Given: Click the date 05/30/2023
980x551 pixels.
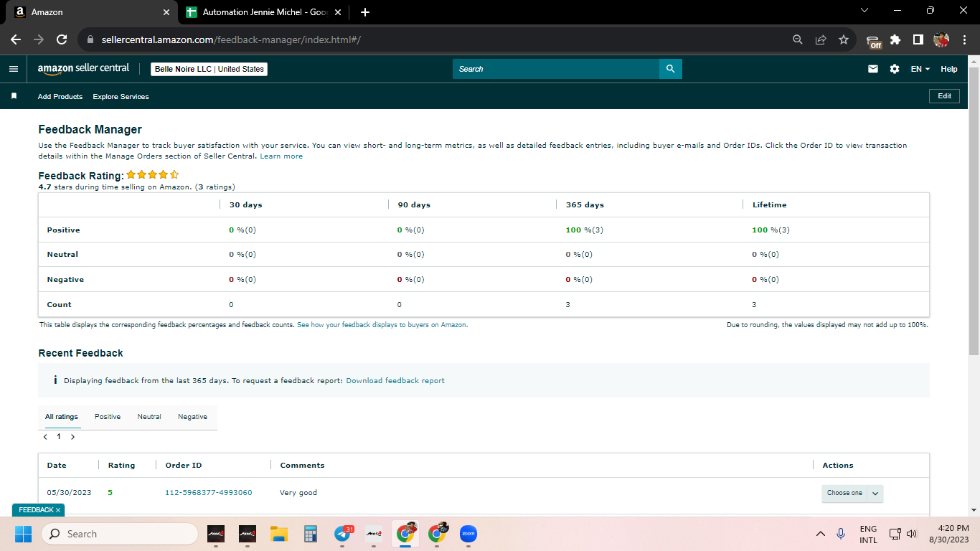Looking at the screenshot, I should [69, 493].
